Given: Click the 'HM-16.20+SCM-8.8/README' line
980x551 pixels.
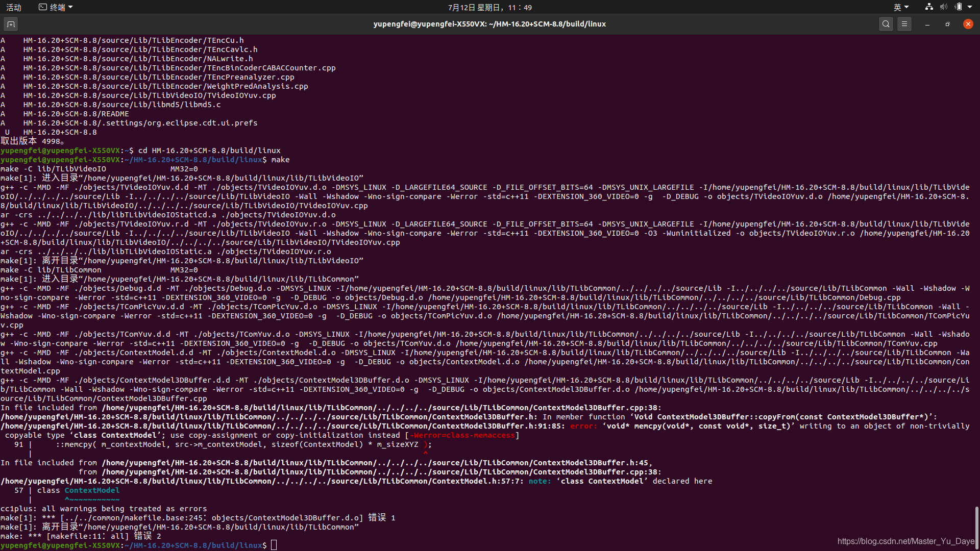Looking at the screenshot, I should (65, 114).
